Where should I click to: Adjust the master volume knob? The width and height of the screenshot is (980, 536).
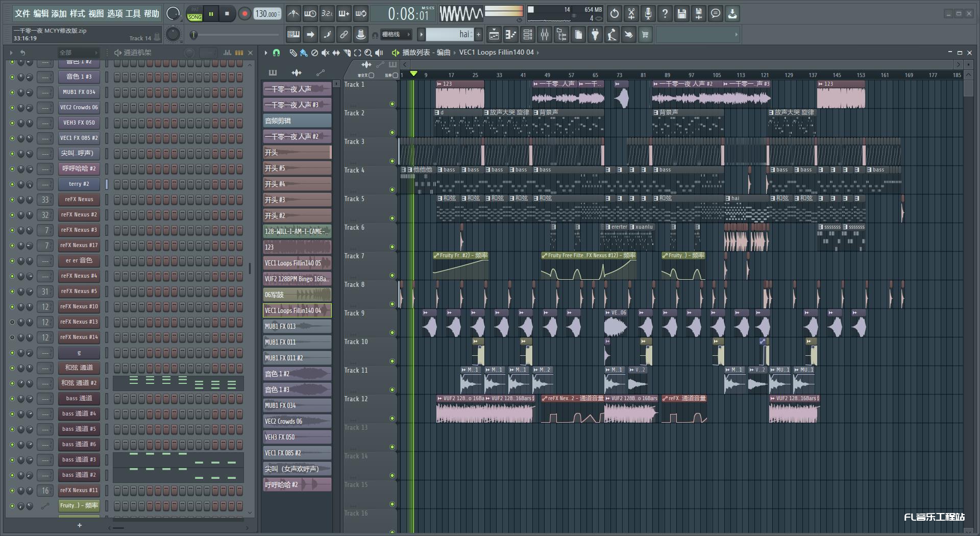[173, 14]
